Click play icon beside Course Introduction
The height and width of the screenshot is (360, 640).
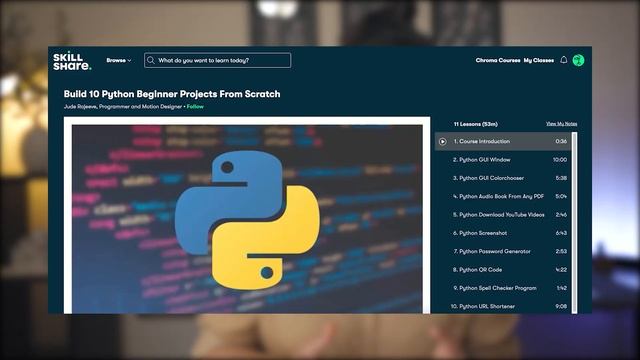(x=443, y=142)
